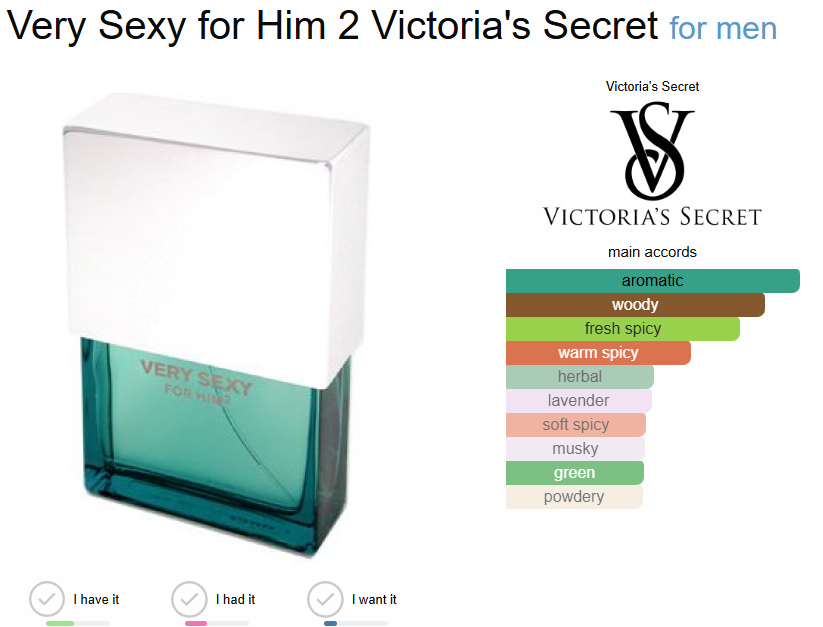Open the Victoria's Secret brand text link
823x627 pixels.
pyautogui.click(x=652, y=87)
